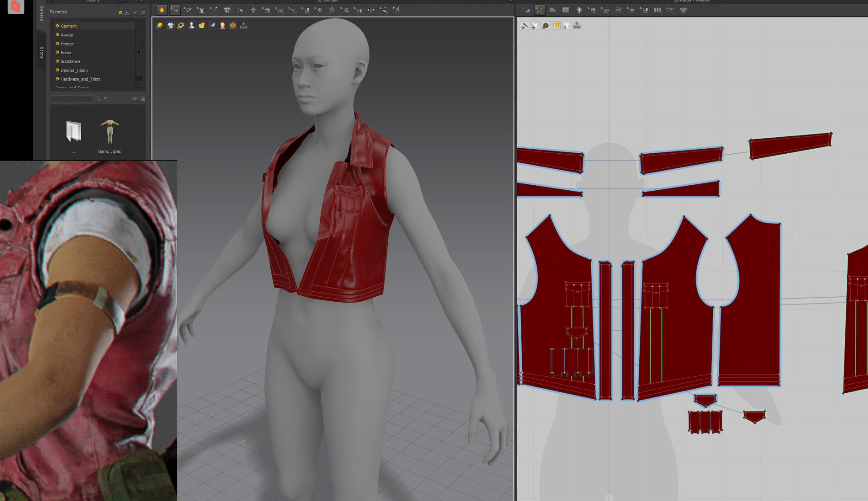Select the garment shirt tool in 2D toolbar

click(631, 10)
